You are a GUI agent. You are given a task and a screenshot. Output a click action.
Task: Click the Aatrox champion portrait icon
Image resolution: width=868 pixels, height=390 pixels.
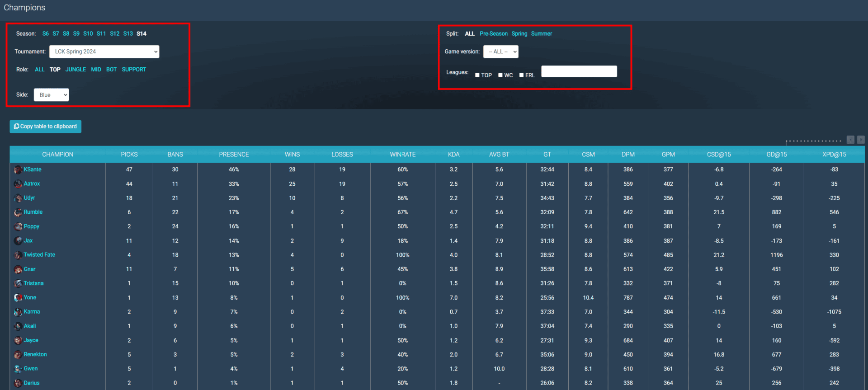point(18,184)
